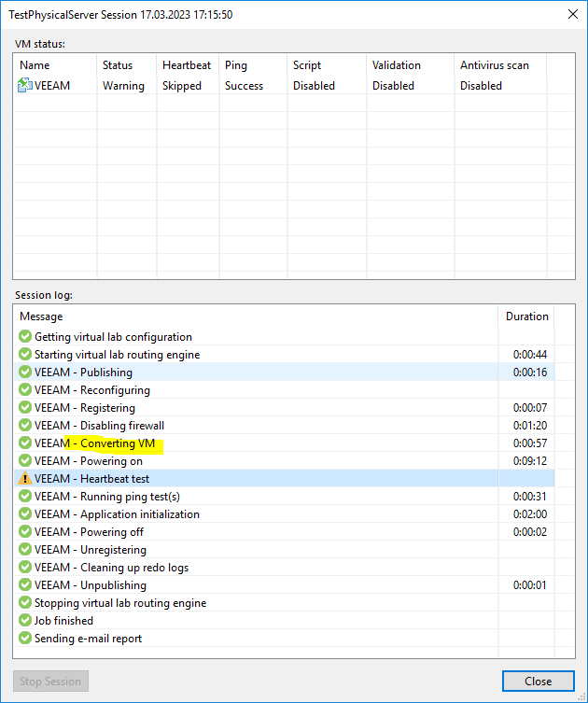
Task: Click Disabled under Script column
Action: [x=314, y=86]
